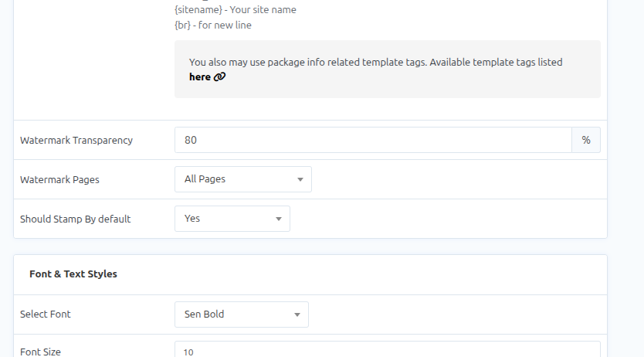The image size is (644, 357).
Task: Click the Font Size label
Action: [40, 352]
